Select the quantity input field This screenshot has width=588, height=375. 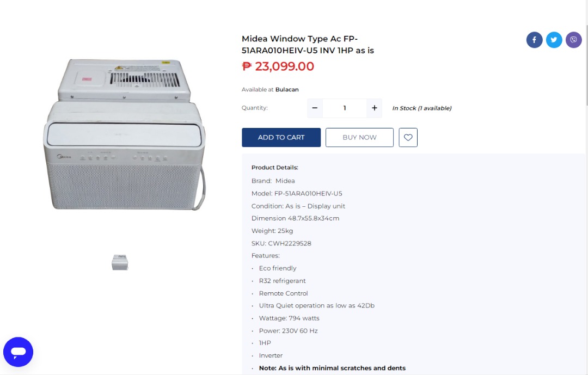pos(345,108)
